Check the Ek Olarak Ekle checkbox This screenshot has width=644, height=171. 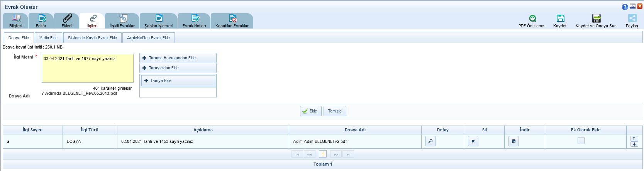coord(581,141)
